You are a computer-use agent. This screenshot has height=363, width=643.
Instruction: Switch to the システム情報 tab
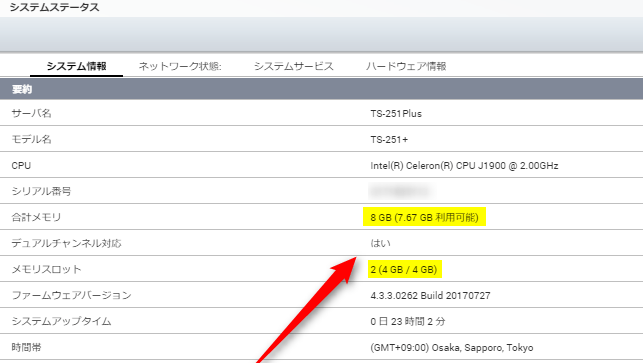(x=76, y=66)
